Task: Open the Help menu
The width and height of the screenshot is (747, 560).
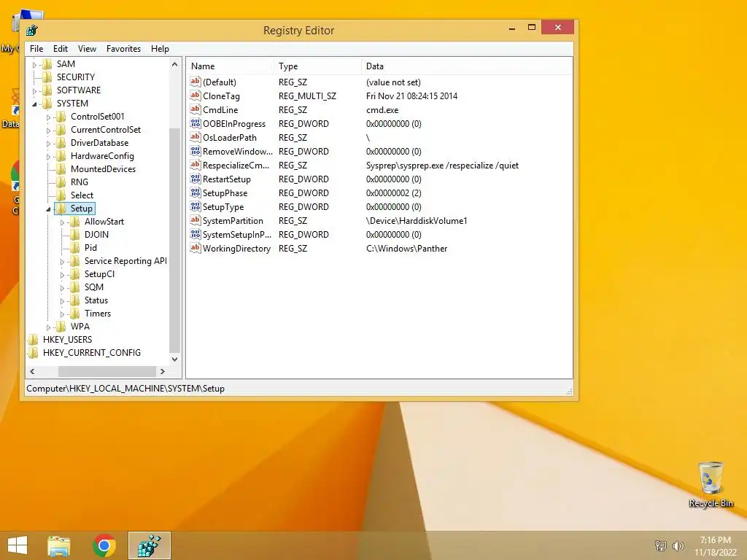Action: [x=160, y=49]
